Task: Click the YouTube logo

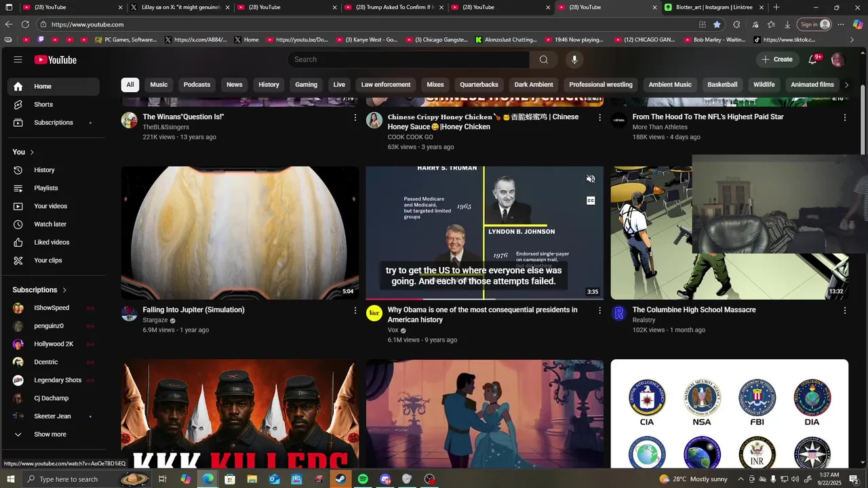Action: [x=56, y=60]
